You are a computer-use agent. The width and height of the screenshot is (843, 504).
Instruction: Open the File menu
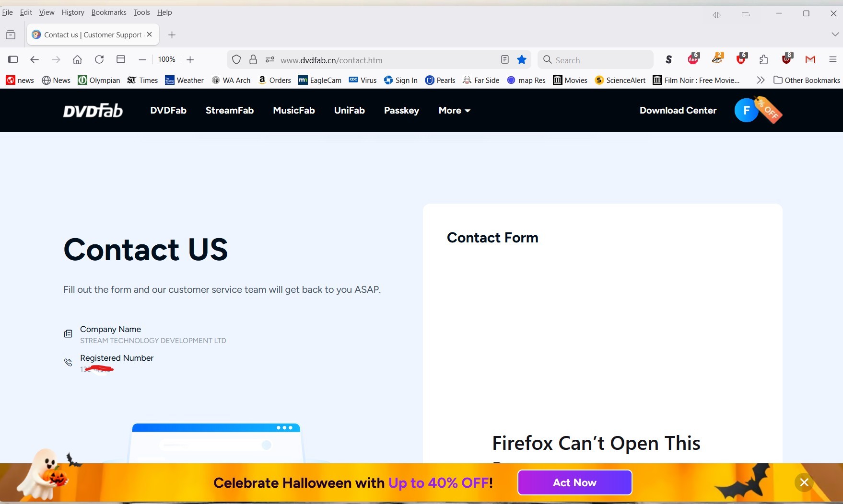[7, 12]
